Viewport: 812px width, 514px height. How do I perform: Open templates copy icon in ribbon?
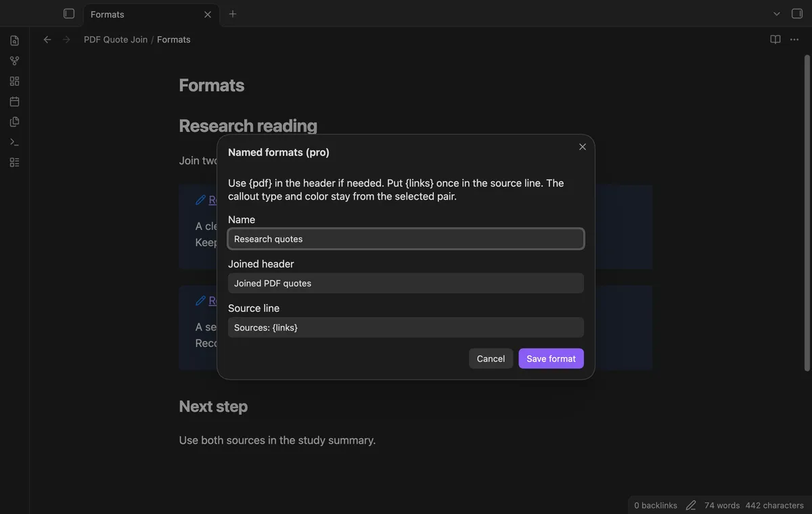14,122
